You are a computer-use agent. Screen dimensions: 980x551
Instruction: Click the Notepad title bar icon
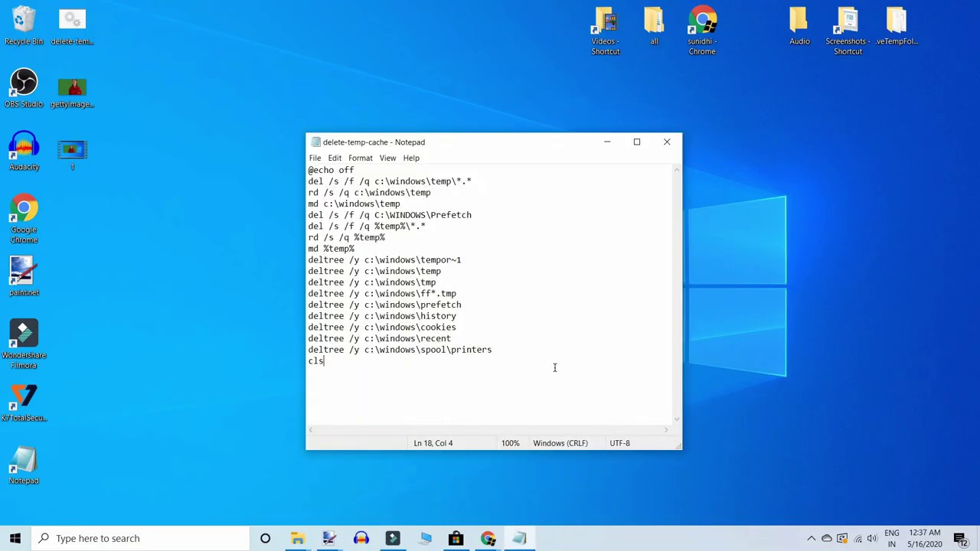coord(315,142)
